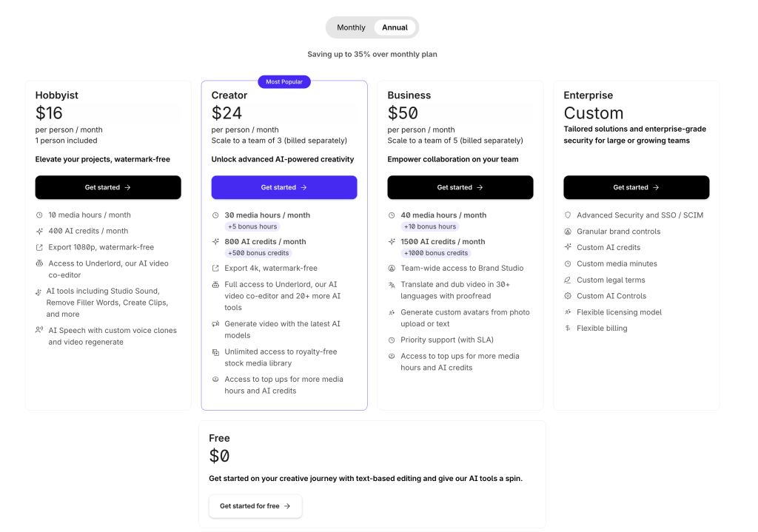Switch billing to Monthly
Screen dimensions: 758x532
350,27
